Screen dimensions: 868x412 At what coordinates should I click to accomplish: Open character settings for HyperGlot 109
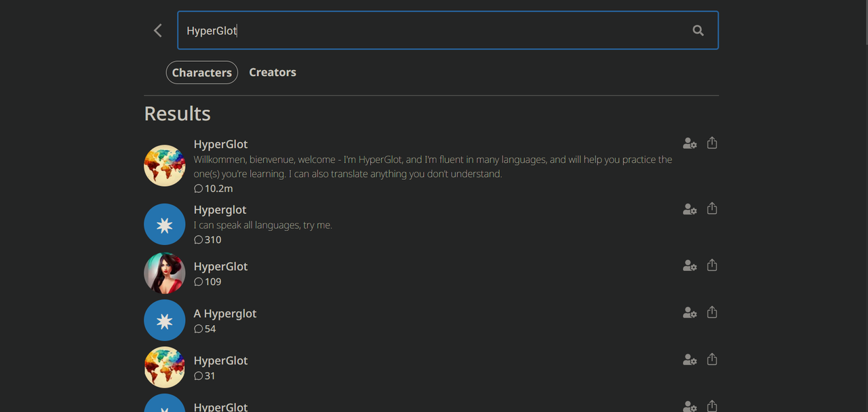tap(690, 265)
